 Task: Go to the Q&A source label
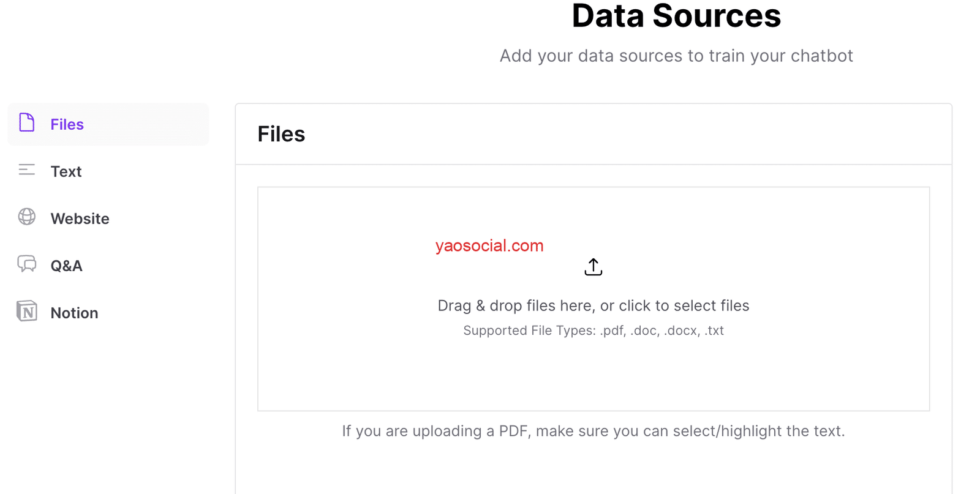[x=66, y=266]
